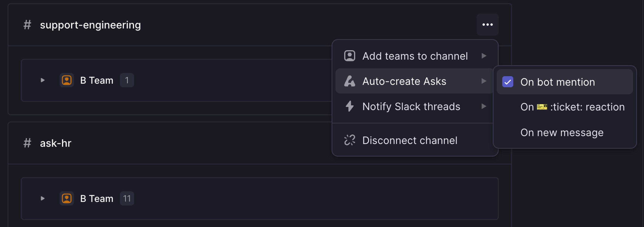The image size is (644, 227).
Task: Choose Disconnect channel from the menu
Action: (410, 140)
